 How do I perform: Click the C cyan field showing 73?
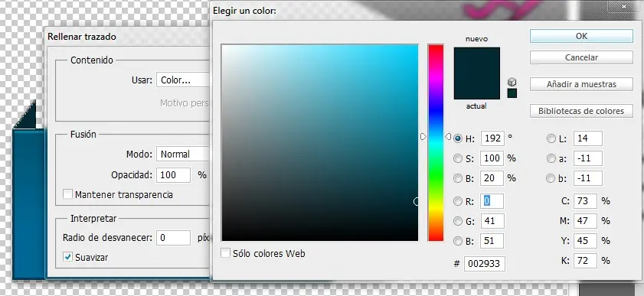tap(585, 201)
